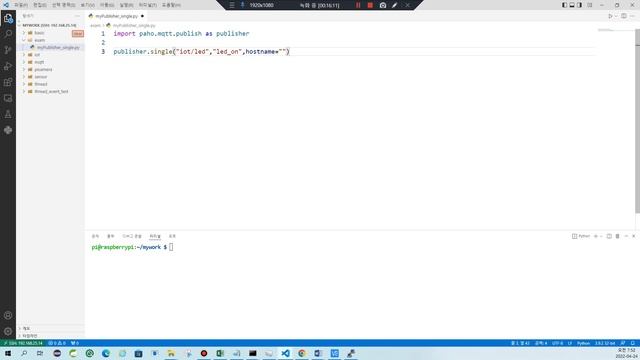Open the run options dropdown arrow beside play
This screenshot has height=360, width=640.
coord(616,16)
